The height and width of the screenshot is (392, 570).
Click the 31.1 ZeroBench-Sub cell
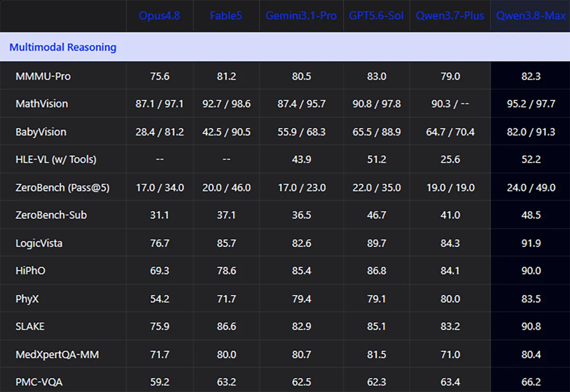tap(160, 215)
